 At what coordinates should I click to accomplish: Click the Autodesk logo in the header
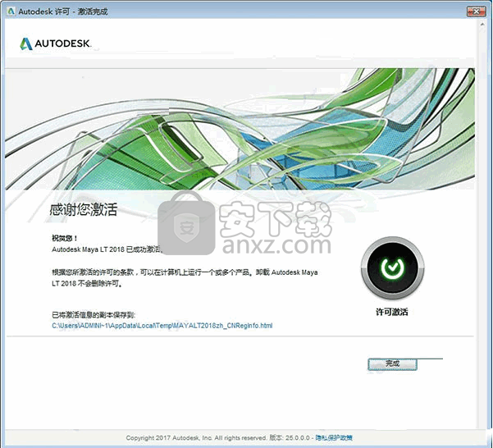pyautogui.click(x=56, y=43)
